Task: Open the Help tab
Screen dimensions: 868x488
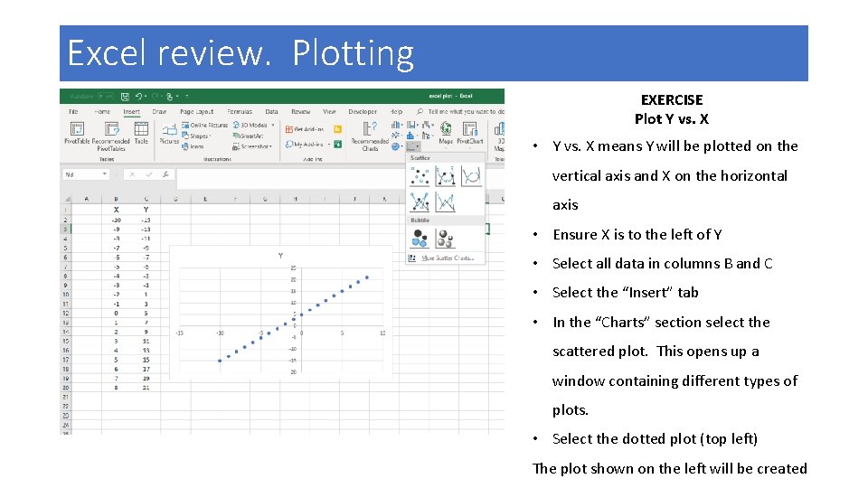Action: tap(396, 112)
